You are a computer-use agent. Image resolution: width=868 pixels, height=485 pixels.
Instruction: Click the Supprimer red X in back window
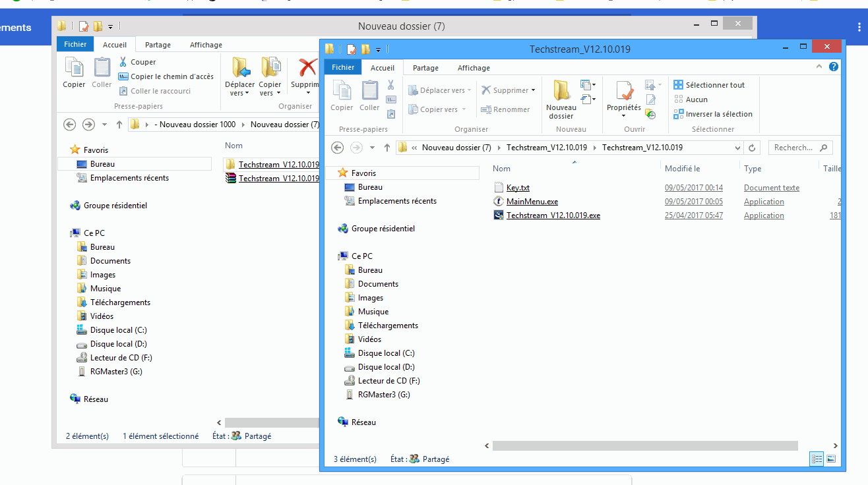click(307, 67)
